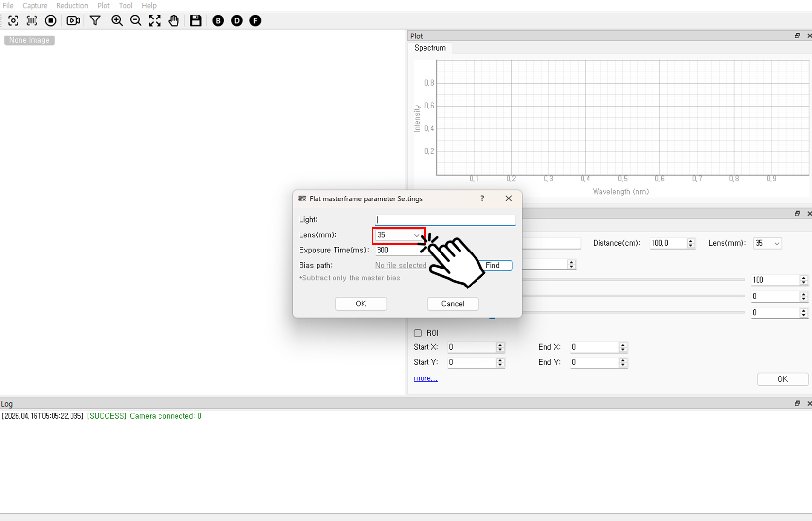Click the Find button for bias path
The height and width of the screenshot is (521, 812).
[x=493, y=265]
